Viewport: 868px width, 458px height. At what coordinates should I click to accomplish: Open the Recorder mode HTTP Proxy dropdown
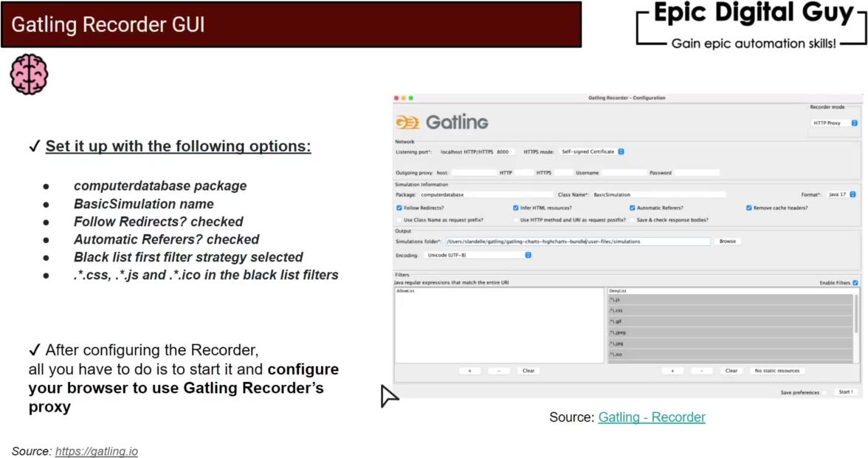835,123
